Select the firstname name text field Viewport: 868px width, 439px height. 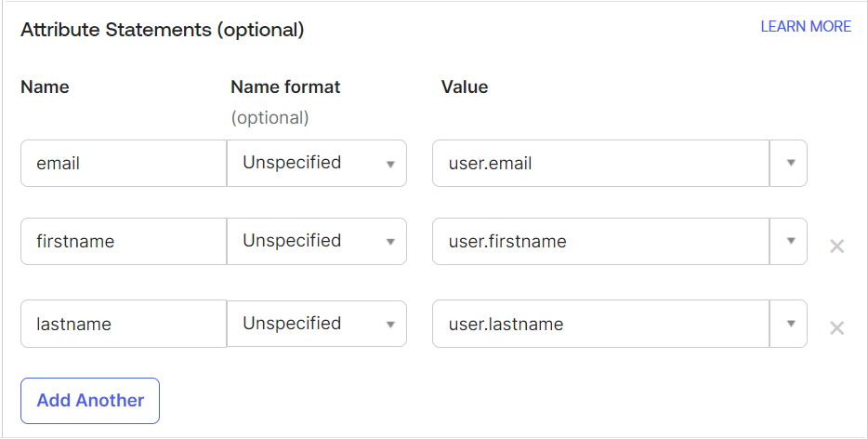(124, 242)
